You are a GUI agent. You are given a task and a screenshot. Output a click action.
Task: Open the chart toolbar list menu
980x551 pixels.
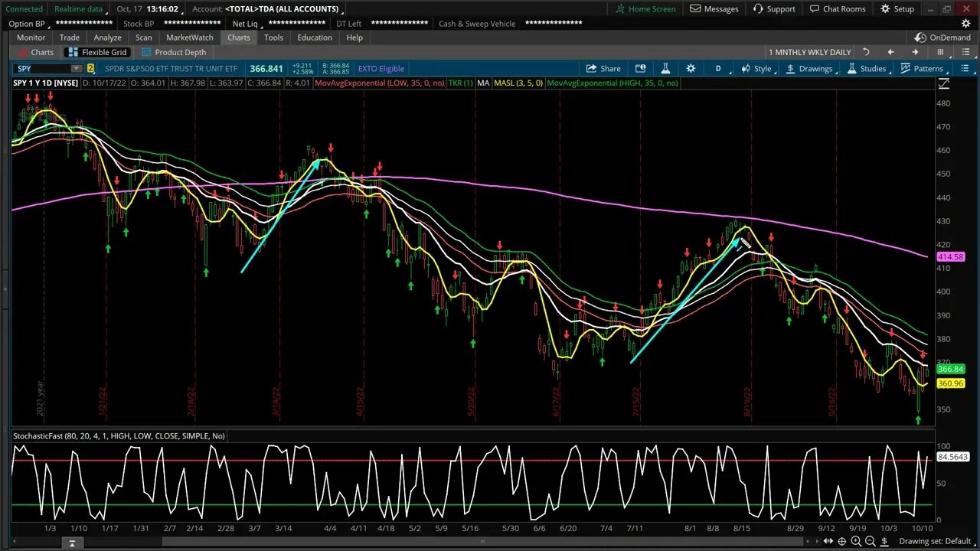964,69
